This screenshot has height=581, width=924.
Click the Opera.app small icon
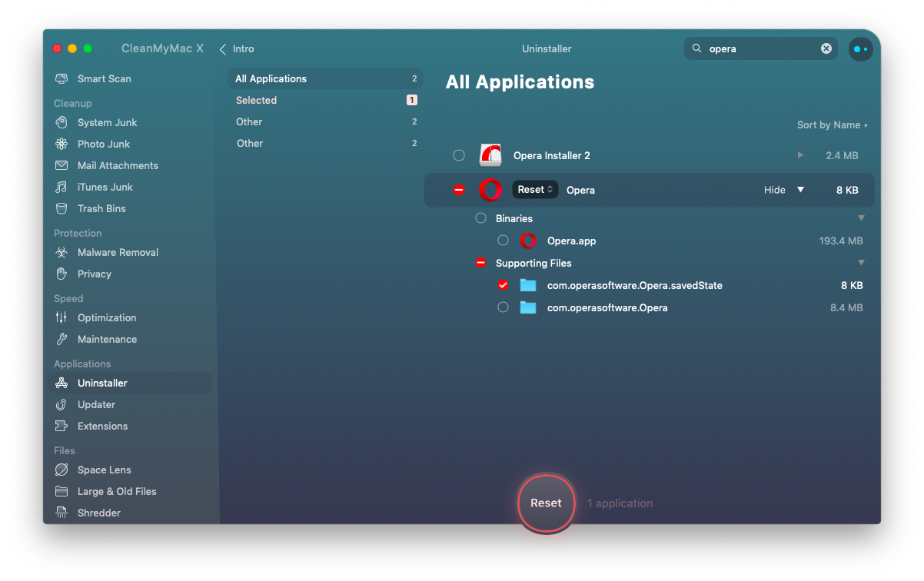(x=527, y=241)
